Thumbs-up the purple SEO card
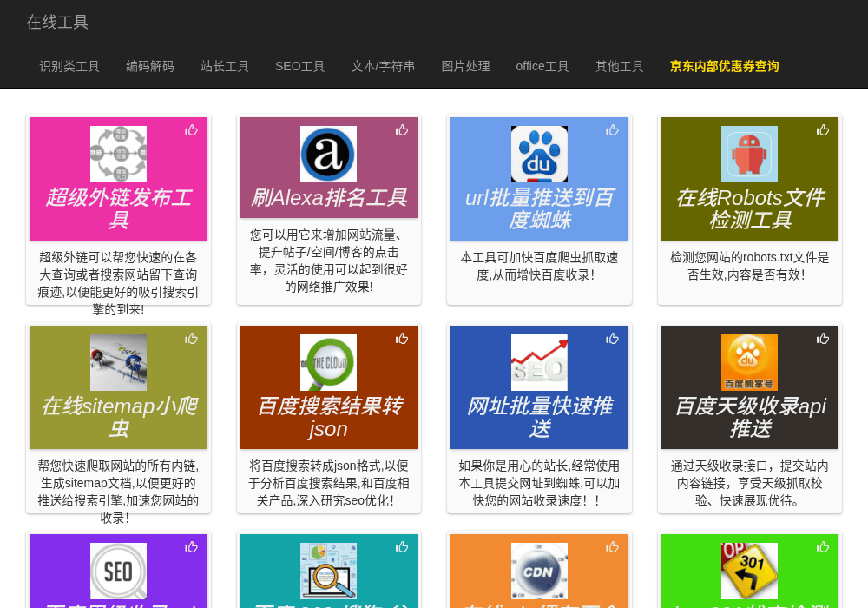This screenshot has height=608, width=868. point(191,547)
